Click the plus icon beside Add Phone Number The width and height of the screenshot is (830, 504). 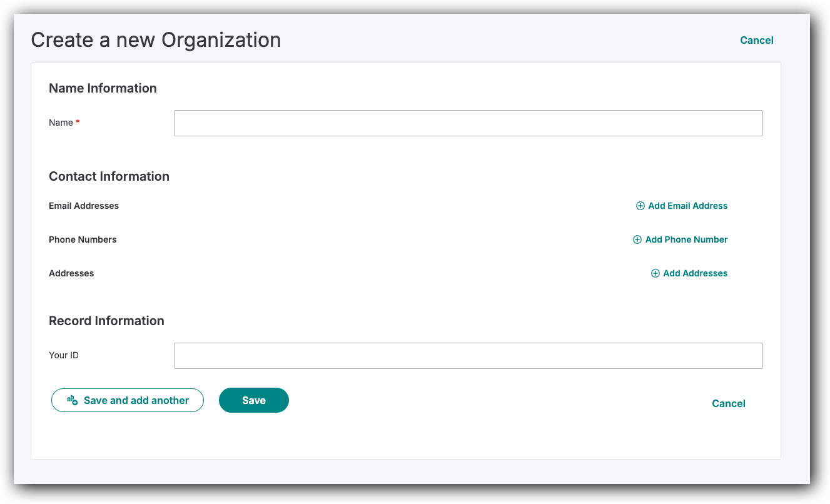coord(637,239)
